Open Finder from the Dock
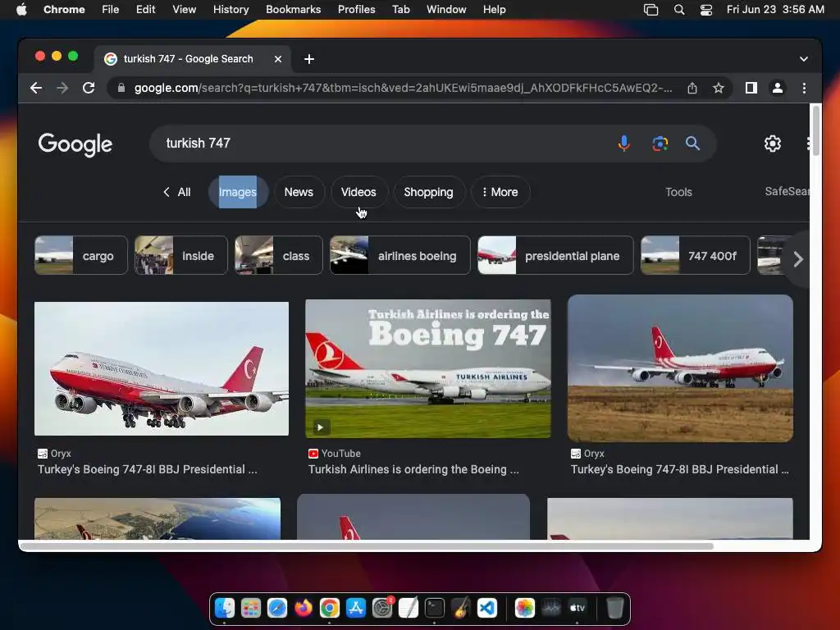The height and width of the screenshot is (630, 840). click(225, 609)
